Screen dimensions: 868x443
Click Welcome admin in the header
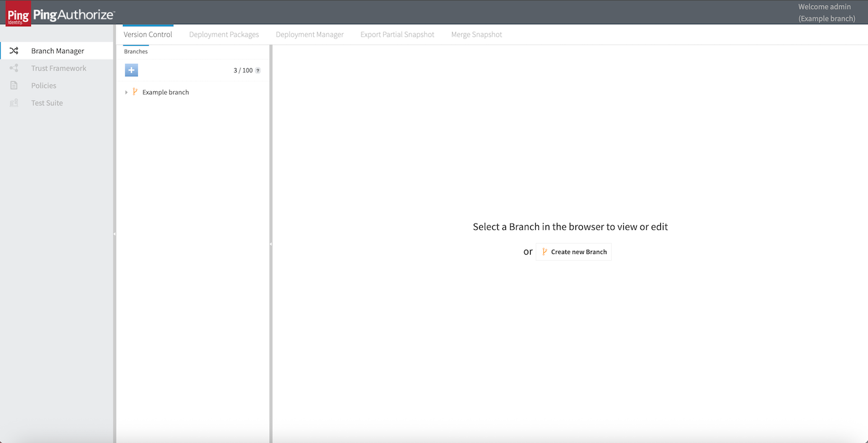coord(824,6)
